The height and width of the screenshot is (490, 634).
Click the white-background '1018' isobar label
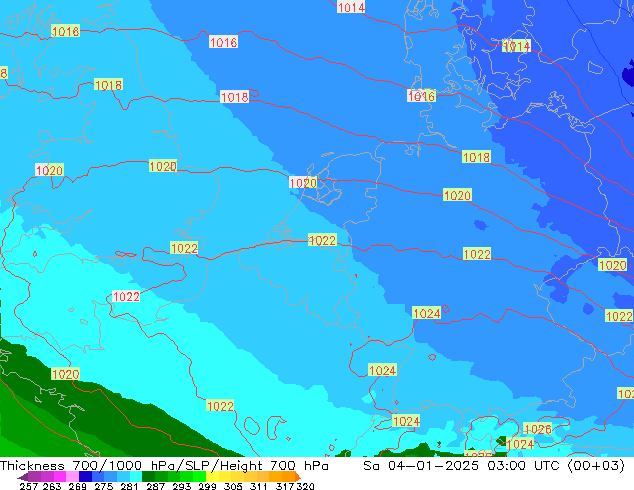pos(235,97)
